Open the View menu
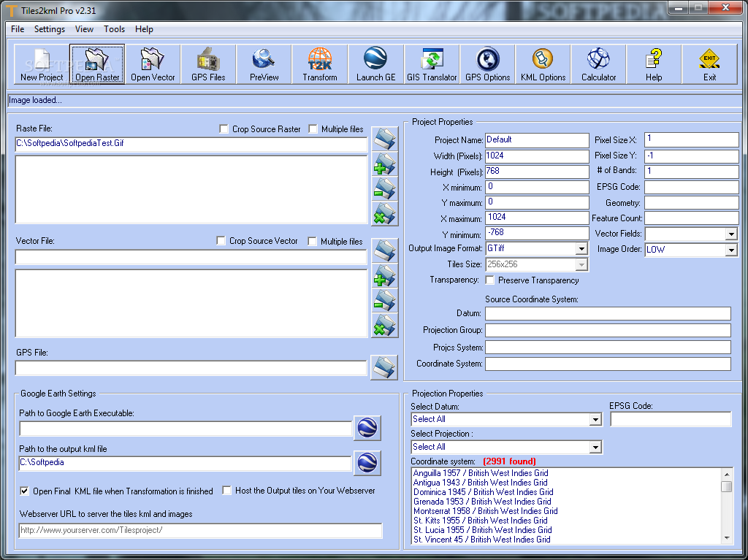 click(x=84, y=29)
